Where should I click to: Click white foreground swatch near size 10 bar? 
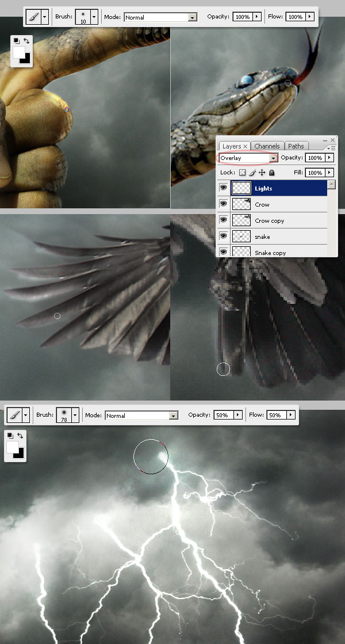click(x=19, y=52)
